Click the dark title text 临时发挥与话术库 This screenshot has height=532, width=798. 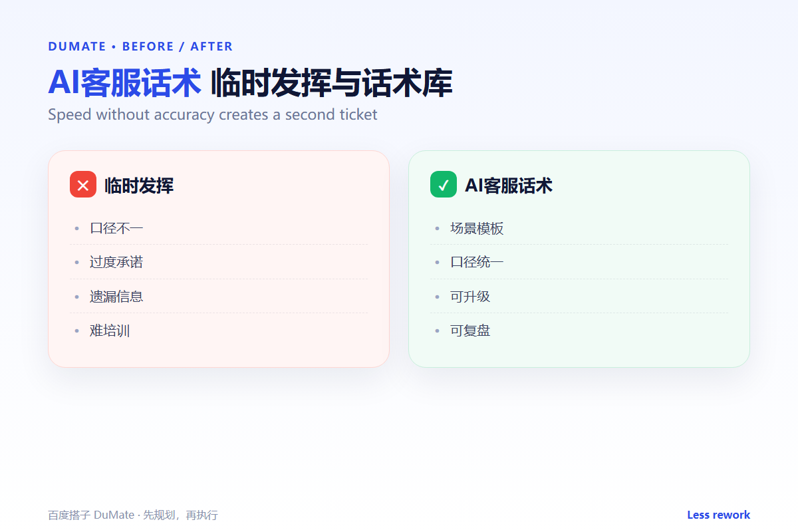pyautogui.click(x=331, y=83)
